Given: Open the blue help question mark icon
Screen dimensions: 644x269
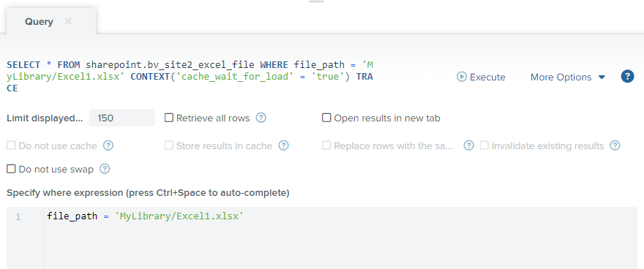Looking at the screenshot, I should [x=627, y=76].
